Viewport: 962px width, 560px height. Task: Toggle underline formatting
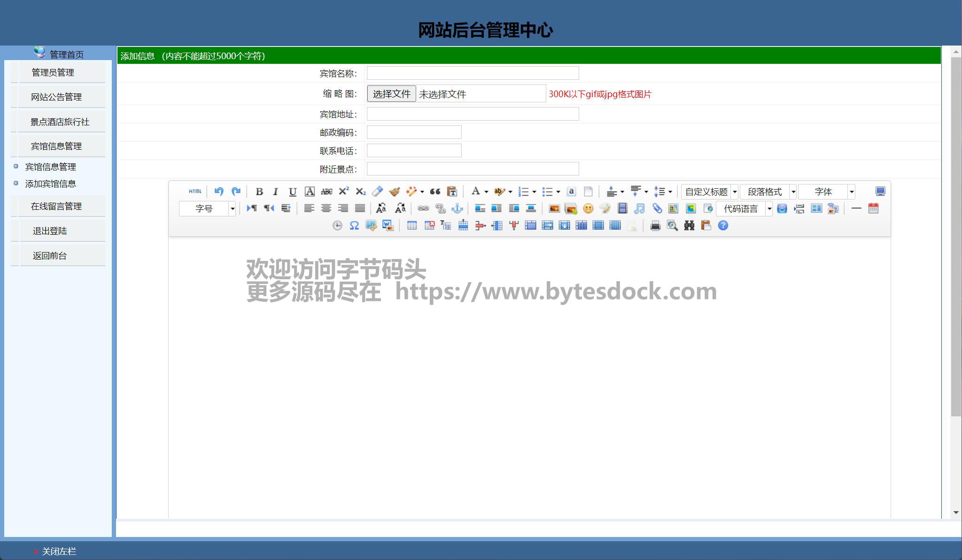[x=293, y=192]
